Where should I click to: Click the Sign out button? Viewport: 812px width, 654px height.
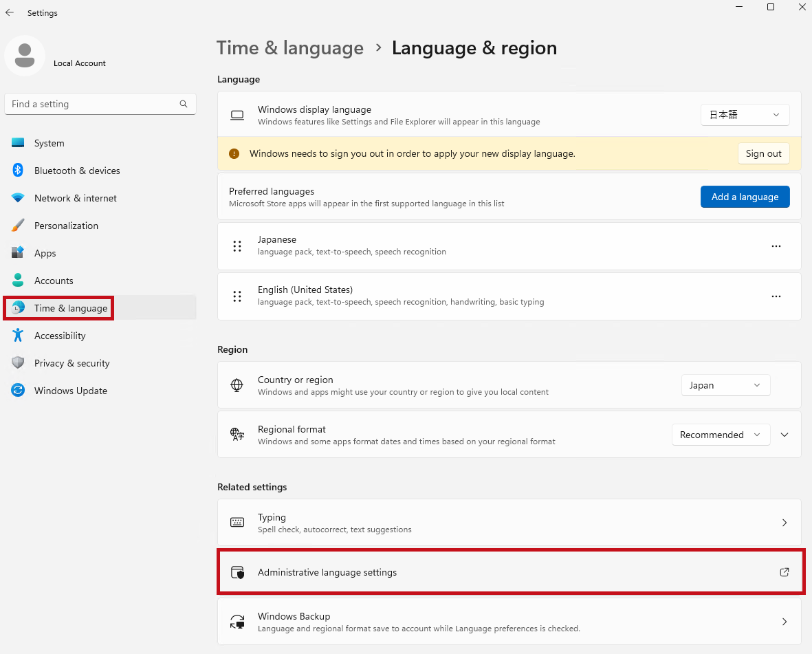coord(763,154)
